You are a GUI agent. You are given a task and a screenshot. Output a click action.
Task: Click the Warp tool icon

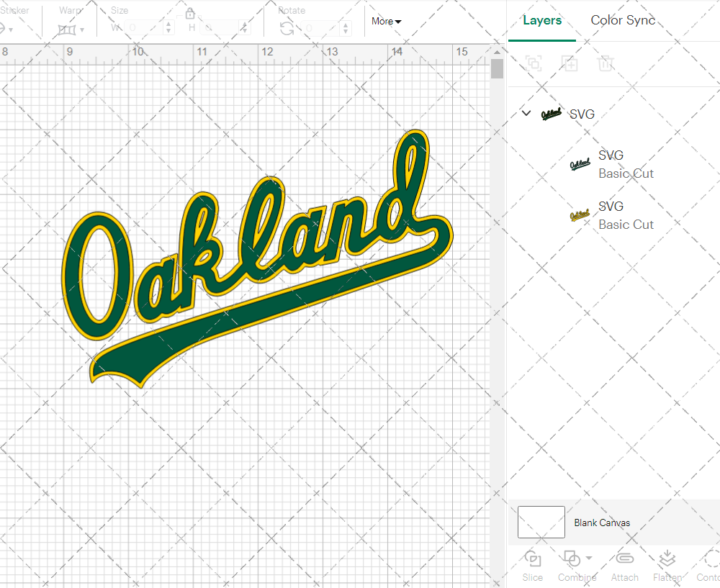(x=67, y=30)
